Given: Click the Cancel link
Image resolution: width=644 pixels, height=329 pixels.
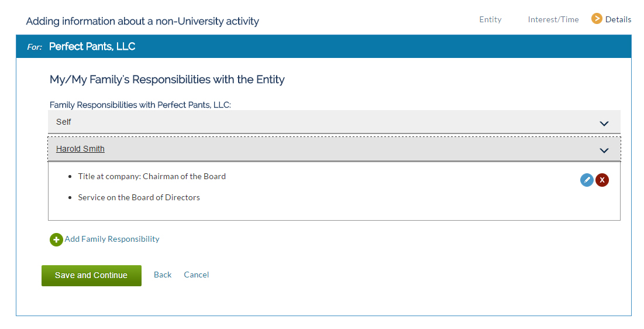Looking at the screenshot, I should 197,275.
